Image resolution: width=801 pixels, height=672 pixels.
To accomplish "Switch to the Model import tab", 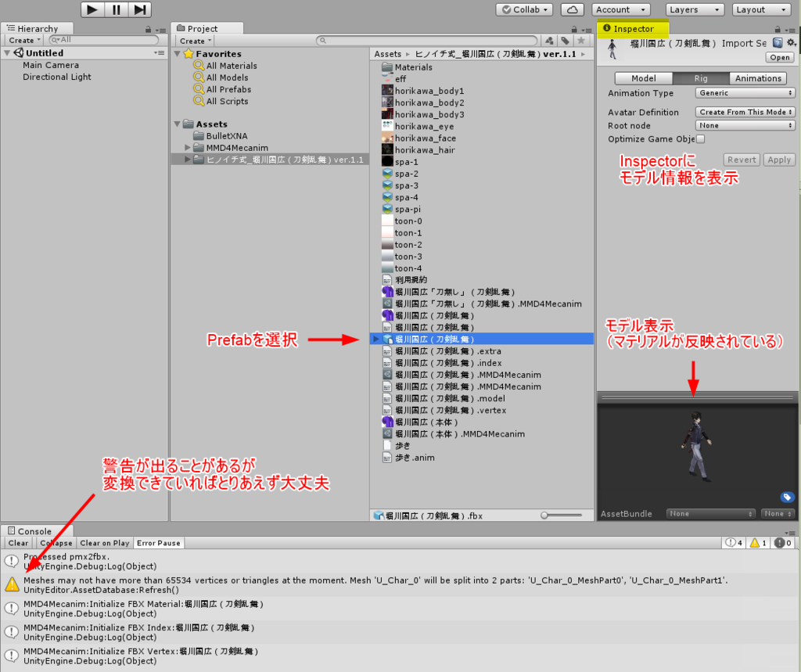I will [644, 78].
